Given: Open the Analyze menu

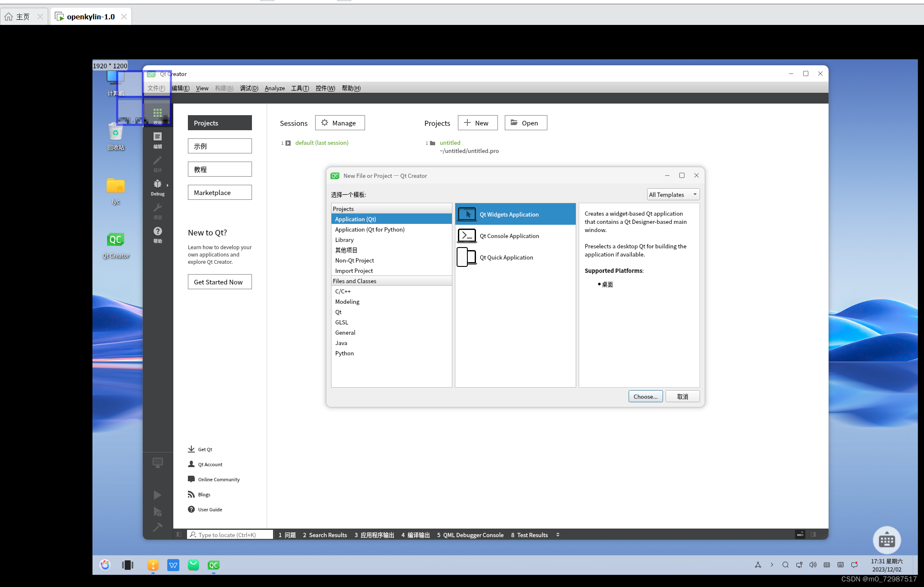Looking at the screenshot, I should (274, 88).
